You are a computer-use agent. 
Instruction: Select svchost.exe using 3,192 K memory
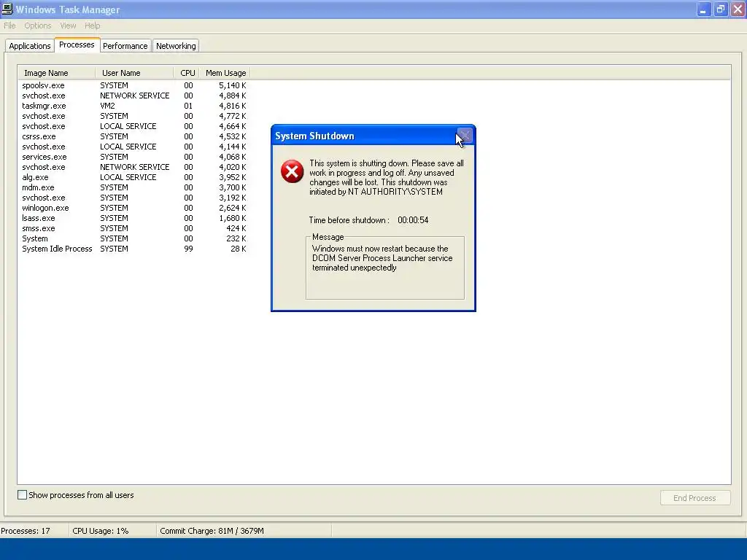134,198
